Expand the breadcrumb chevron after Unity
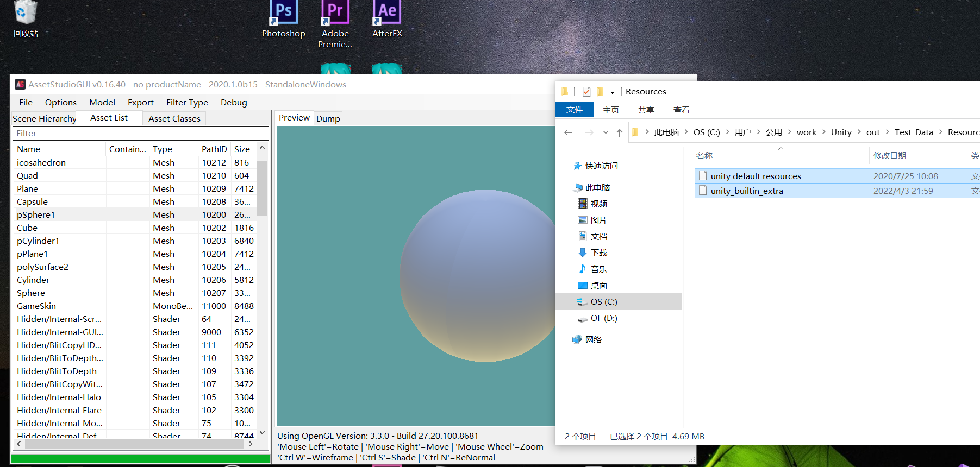This screenshot has width=980, height=467. (859, 132)
